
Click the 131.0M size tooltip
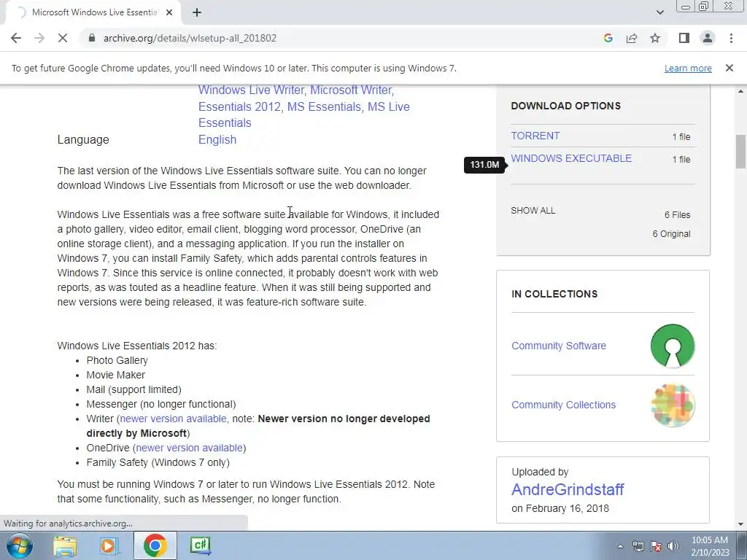pos(484,165)
